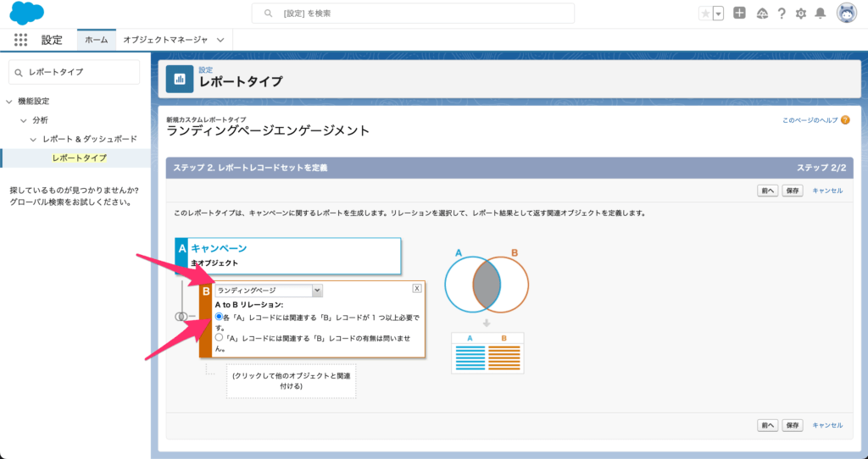Remove object B with the X button

[x=417, y=288]
